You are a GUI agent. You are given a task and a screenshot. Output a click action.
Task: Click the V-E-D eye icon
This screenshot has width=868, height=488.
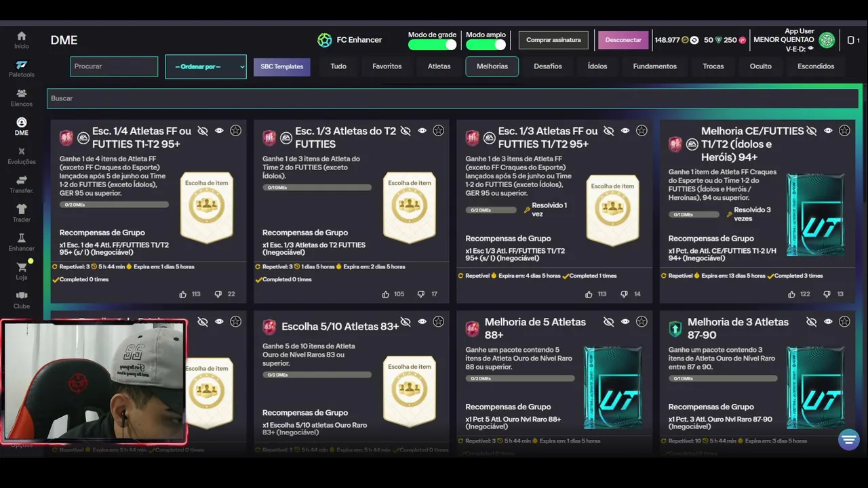(811, 49)
